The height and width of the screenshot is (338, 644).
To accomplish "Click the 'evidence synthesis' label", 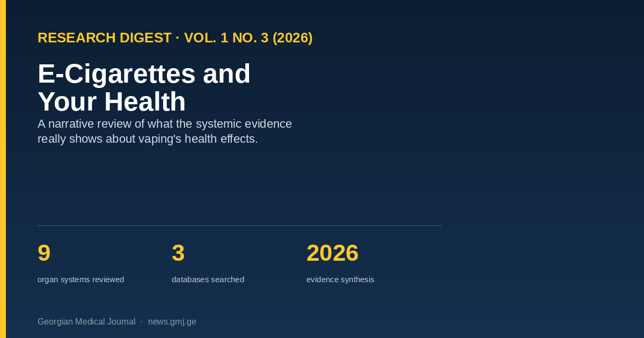I will click(x=340, y=280).
